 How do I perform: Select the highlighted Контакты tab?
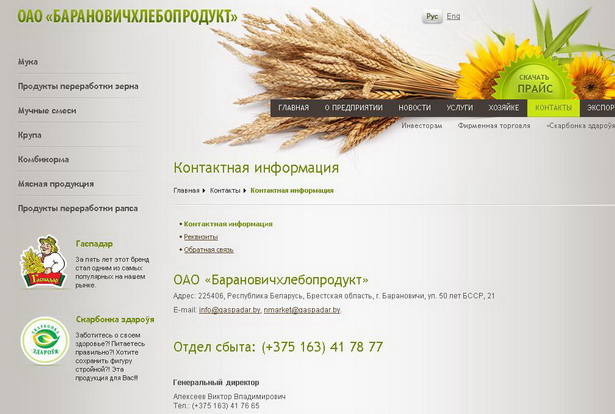click(553, 107)
